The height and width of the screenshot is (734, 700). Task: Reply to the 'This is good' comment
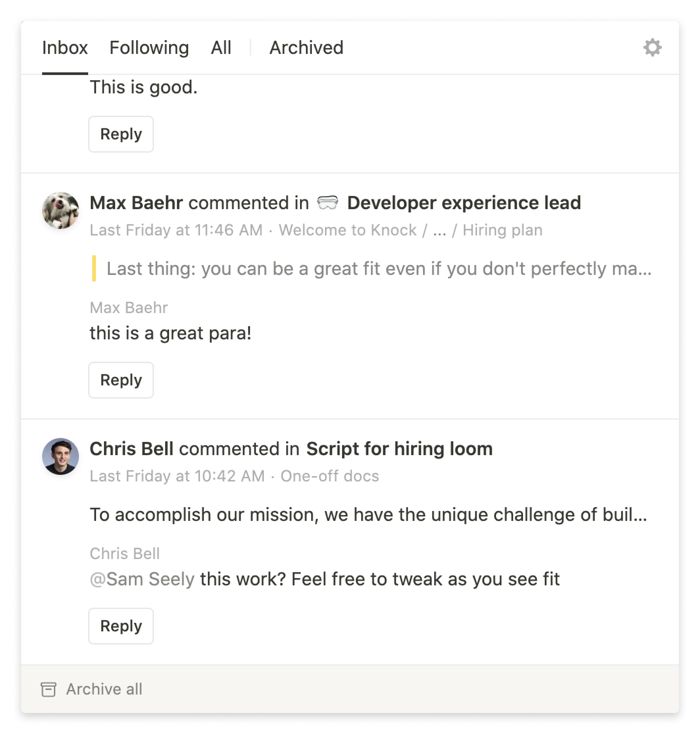click(121, 134)
